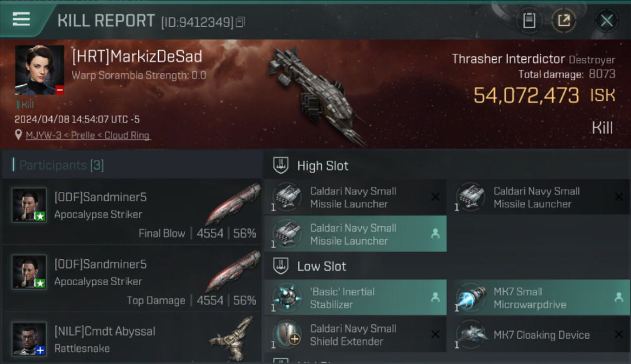Open the hamburger menu icon
The width and height of the screenshot is (631, 364).
[x=21, y=19]
